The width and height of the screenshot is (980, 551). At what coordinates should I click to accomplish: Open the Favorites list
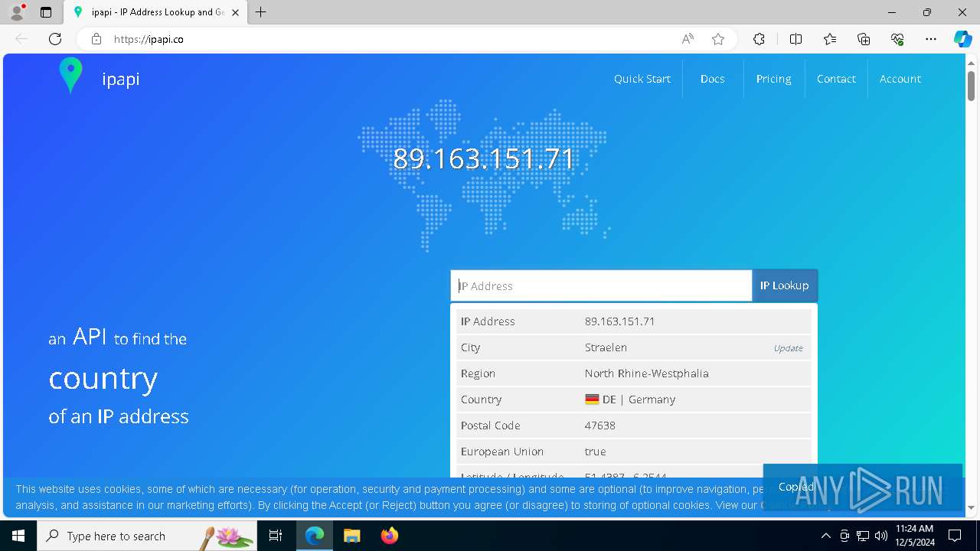(830, 39)
